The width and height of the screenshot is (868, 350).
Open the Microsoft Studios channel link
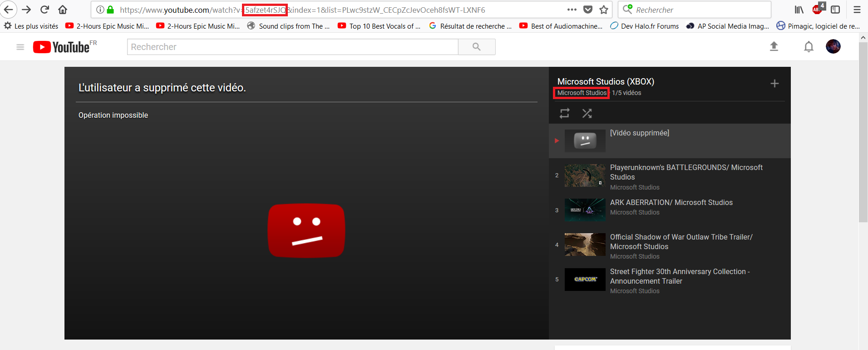click(x=582, y=93)
